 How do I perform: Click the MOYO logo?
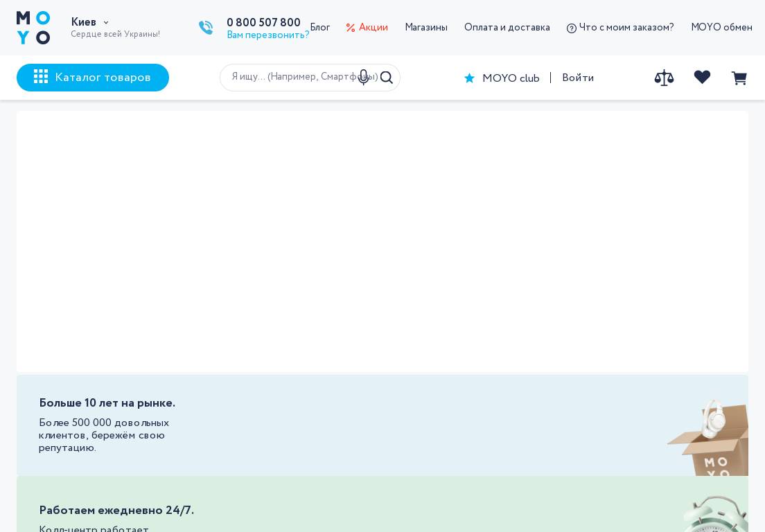33,28
